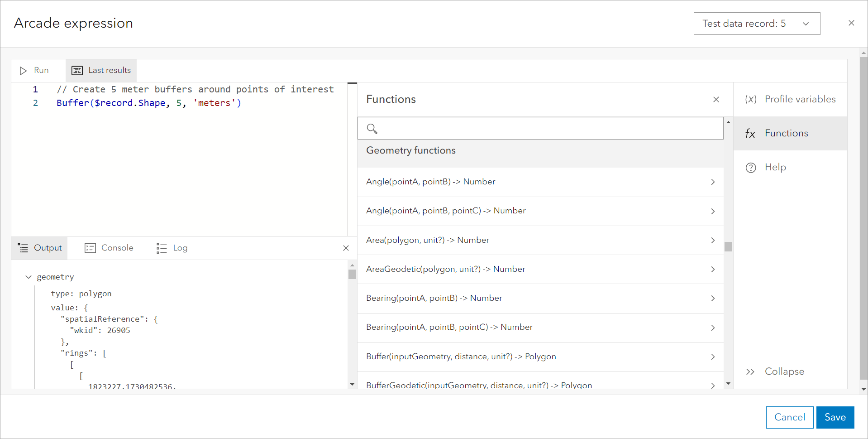
Task: Expand details for Buffer function
Action: tap(712, 357)
